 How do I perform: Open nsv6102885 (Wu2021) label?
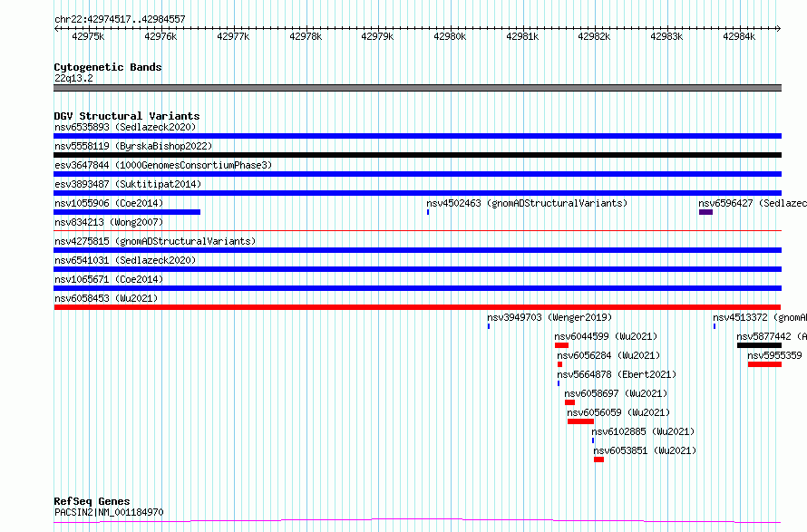[643, 431]
